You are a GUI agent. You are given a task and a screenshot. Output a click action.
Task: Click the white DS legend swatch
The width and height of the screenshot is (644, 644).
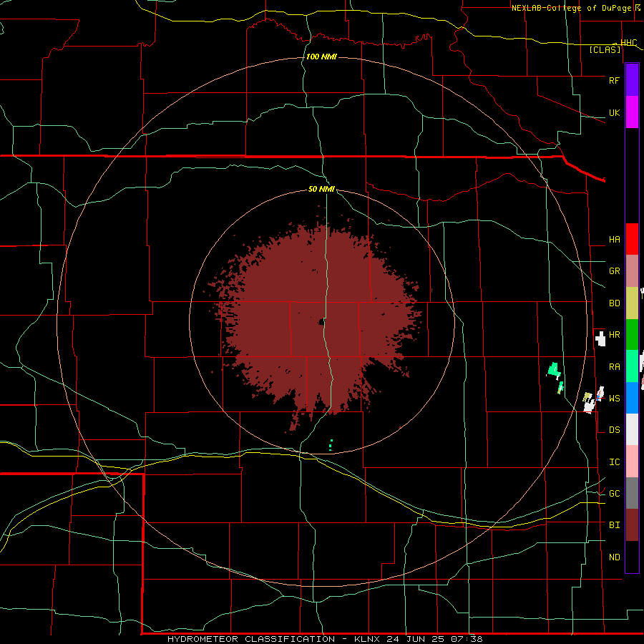[632, 429]
